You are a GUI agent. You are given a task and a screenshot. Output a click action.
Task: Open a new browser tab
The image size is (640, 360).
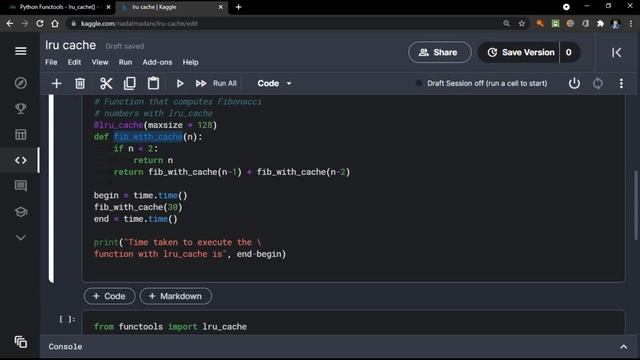(x=238, y=7)
